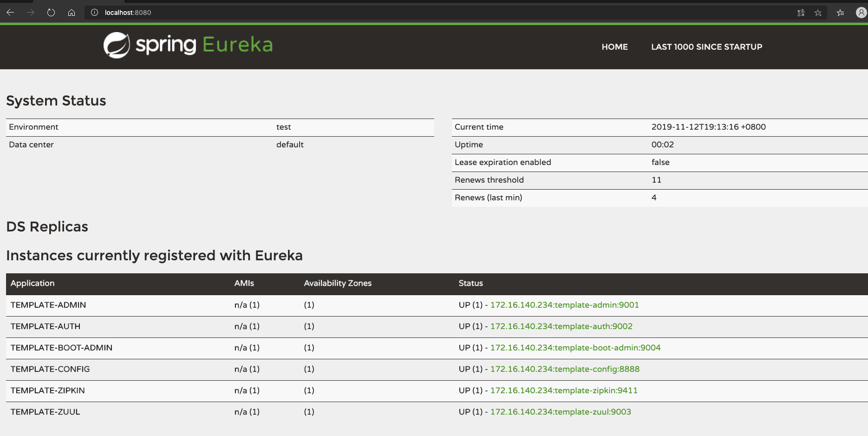Image resolution: width=868 pixels, height=436 pixels.
Task: Click the translate page icon
Action: 801,13
